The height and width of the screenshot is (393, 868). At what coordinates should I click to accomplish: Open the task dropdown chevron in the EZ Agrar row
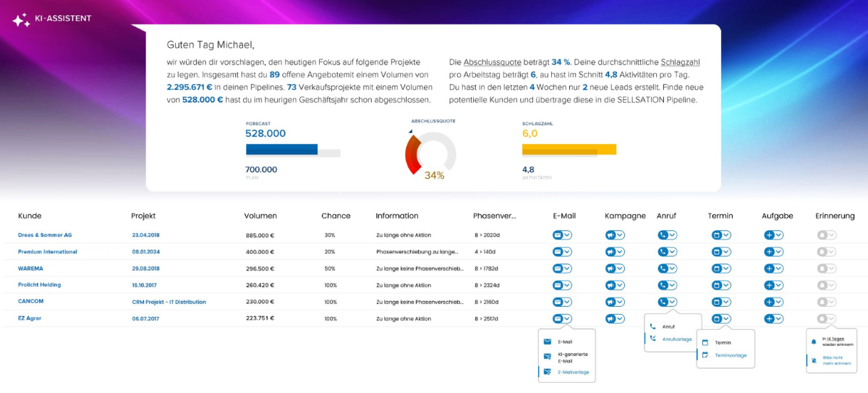[779, 318]
